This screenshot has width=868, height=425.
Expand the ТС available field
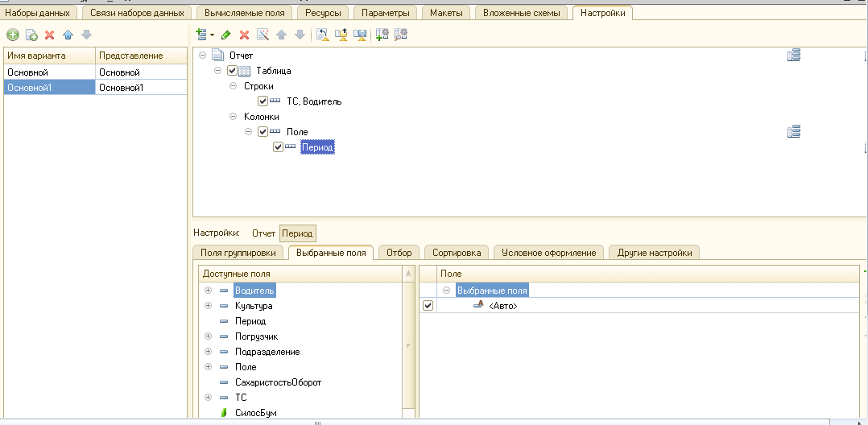click(x=208, y=398)
